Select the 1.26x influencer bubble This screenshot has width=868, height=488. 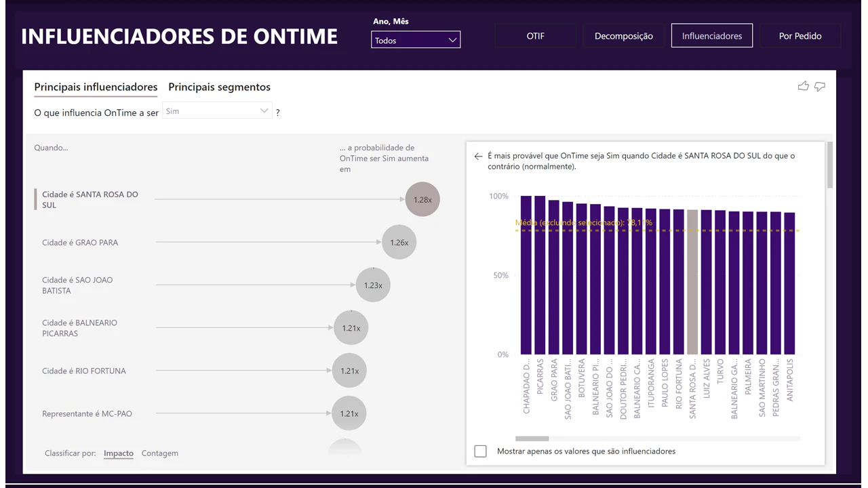pos(399,242)
